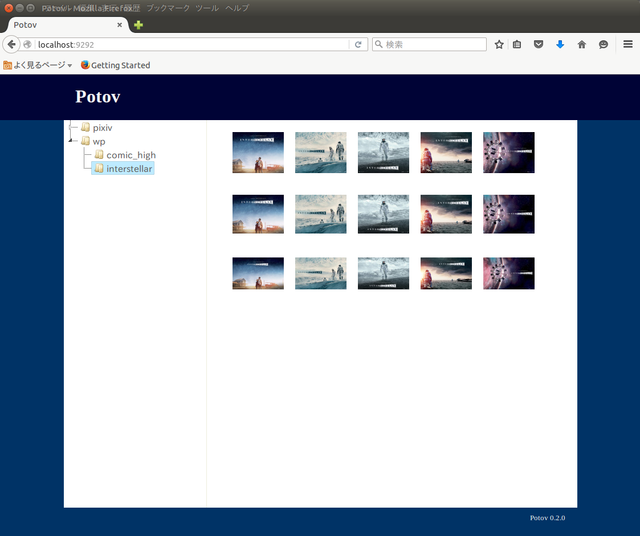Screen dimensions: 640x536
Task: Select the interstellar folder
Action: pos(130,169)
